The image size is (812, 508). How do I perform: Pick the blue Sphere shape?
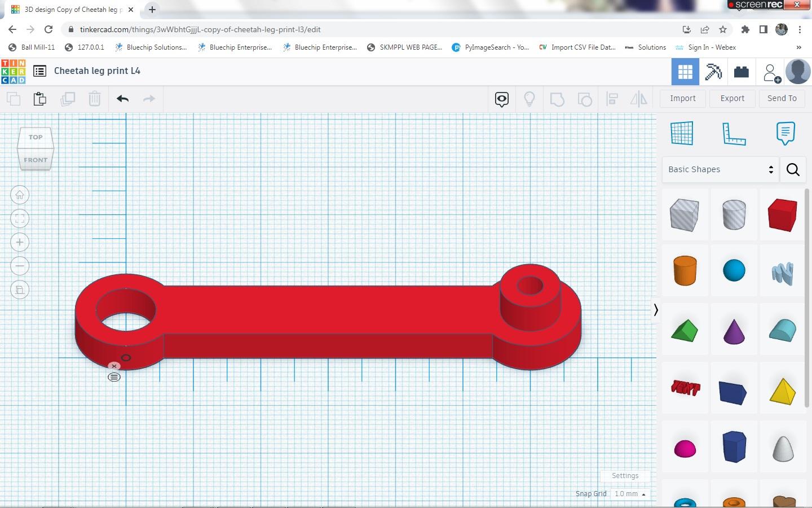coord(734,270)
